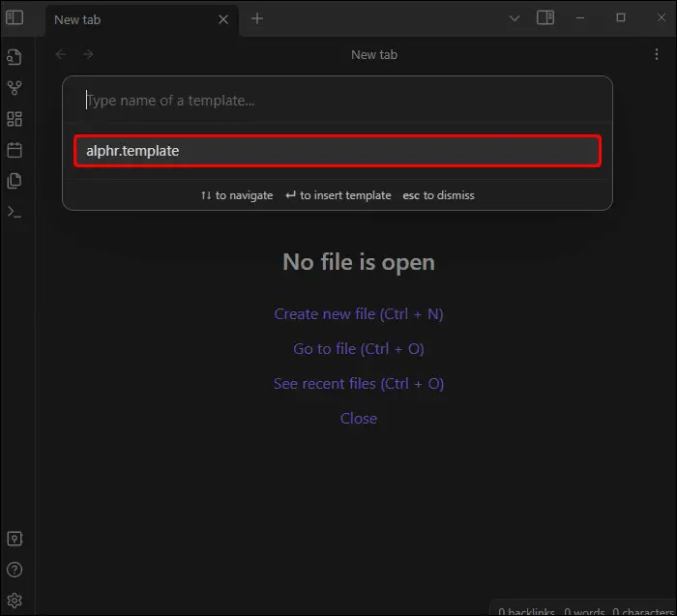Close the New tab tab
The image size is (677, 616).
[223, 19]
